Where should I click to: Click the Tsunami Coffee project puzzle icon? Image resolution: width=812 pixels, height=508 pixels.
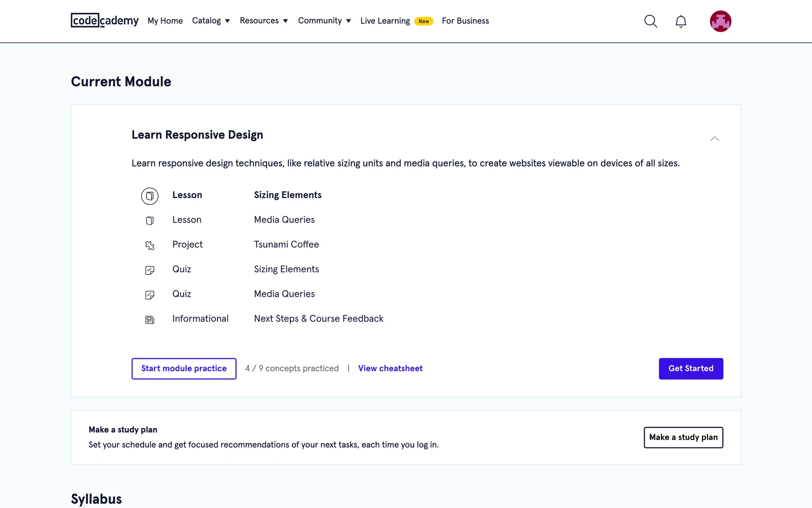pos(150,246)
